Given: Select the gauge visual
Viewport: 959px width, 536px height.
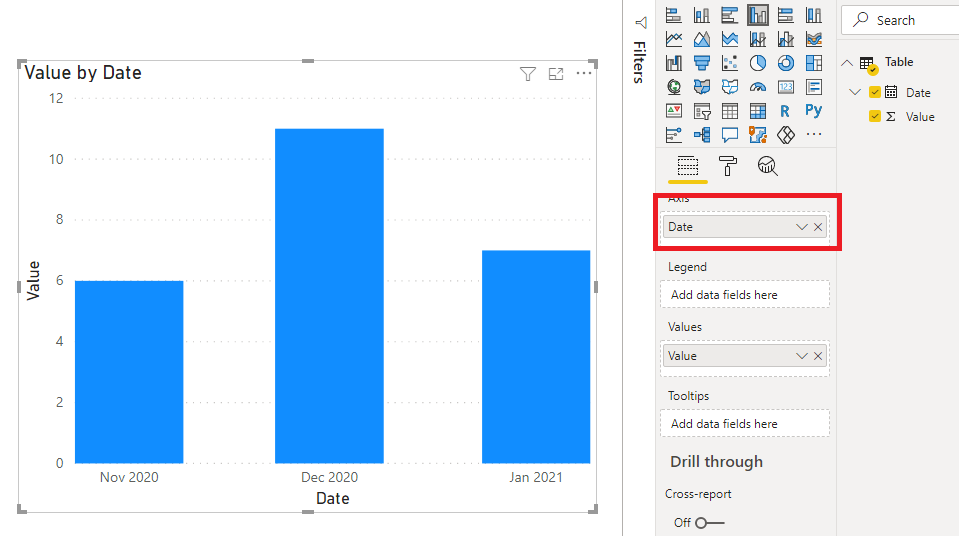Looking at the screenshot, I should click(758, 87).
